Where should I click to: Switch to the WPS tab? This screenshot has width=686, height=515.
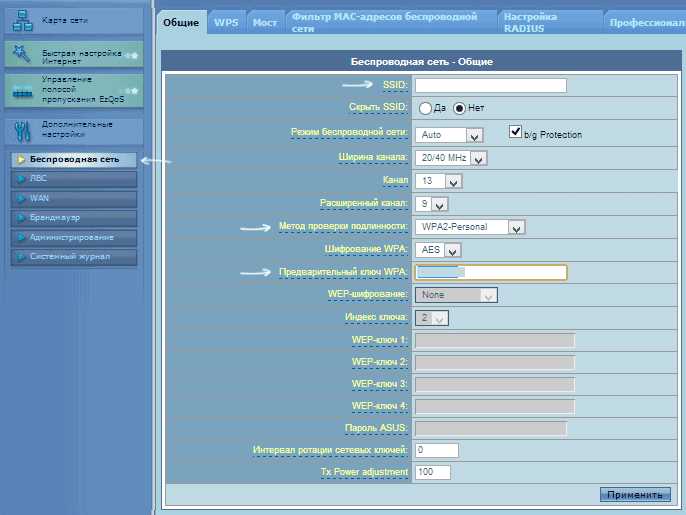pyautogui.click(x=226, y=22)
